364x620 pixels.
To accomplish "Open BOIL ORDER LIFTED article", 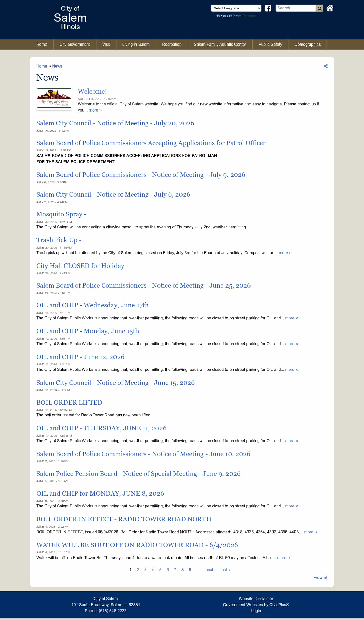I will [x=70, y=402].
